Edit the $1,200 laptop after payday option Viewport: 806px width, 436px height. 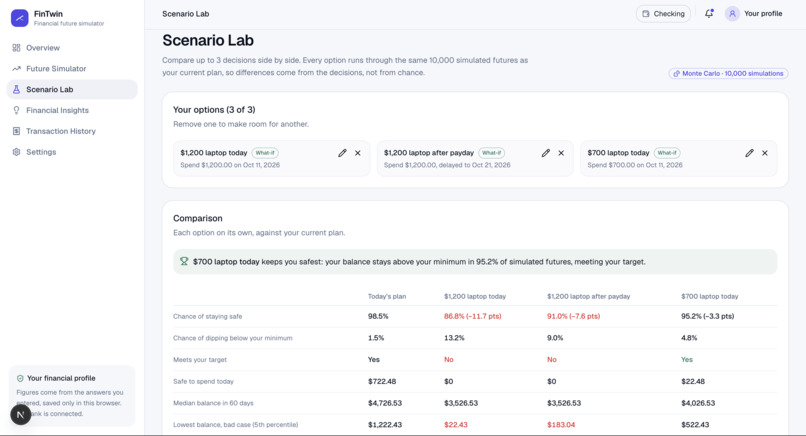point(546,153)
